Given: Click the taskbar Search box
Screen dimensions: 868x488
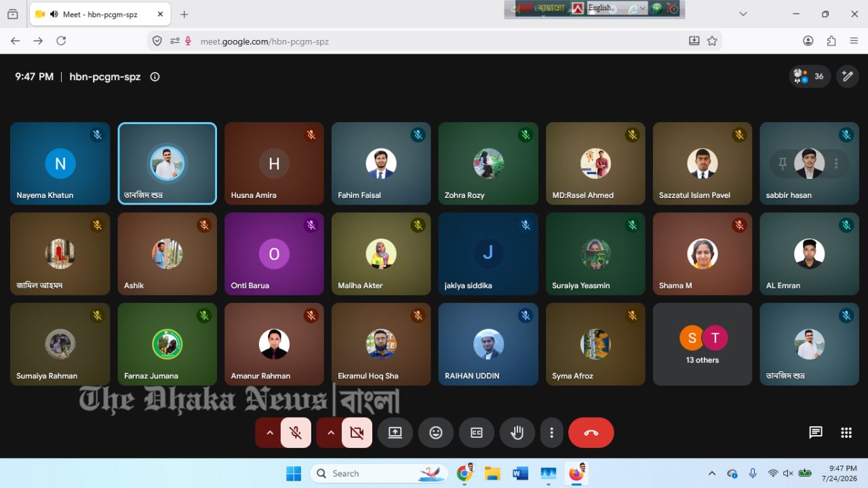Looking at the screenshot, I should click(x=380, y=473).
